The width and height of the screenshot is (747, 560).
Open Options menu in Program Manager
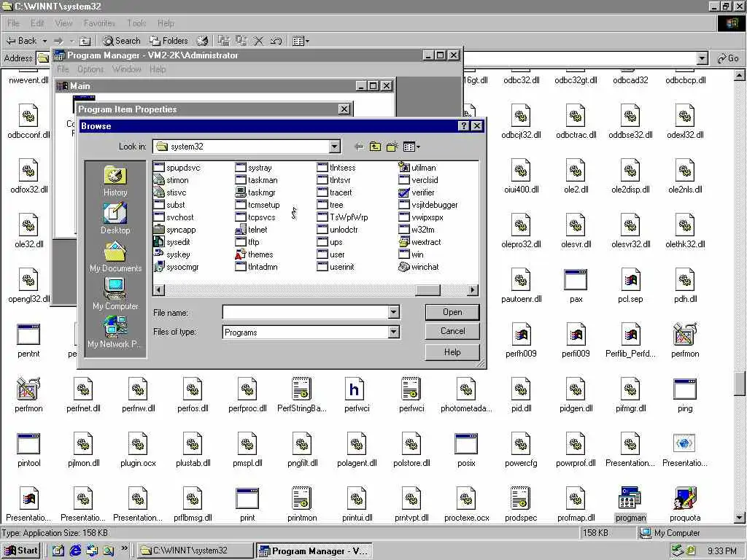click(x=90, y=69)
